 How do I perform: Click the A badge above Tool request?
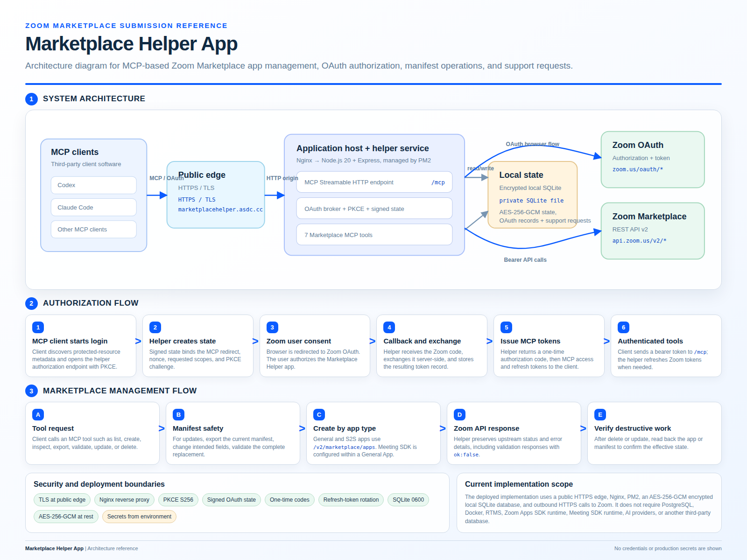pyautogui.click(x=38, y=415)
